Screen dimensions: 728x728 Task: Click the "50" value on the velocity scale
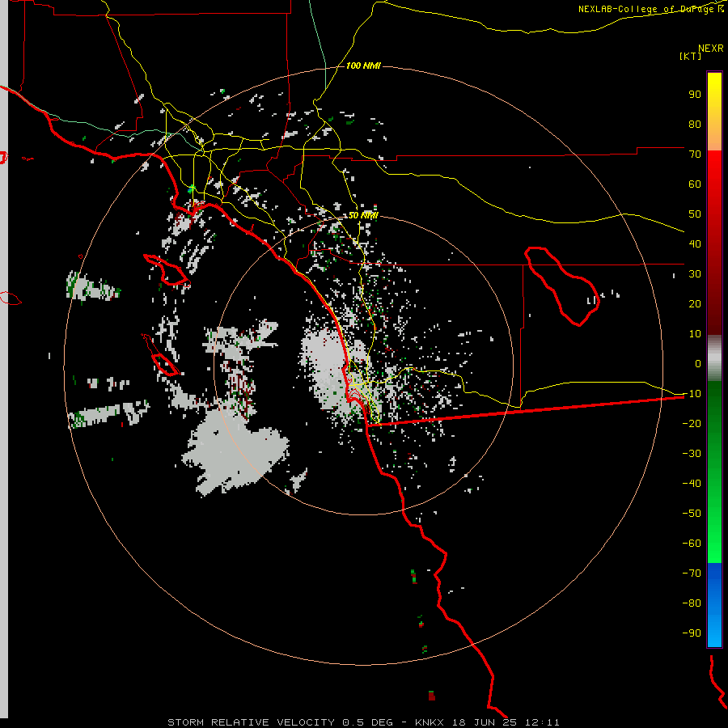[x=695, y=214]
